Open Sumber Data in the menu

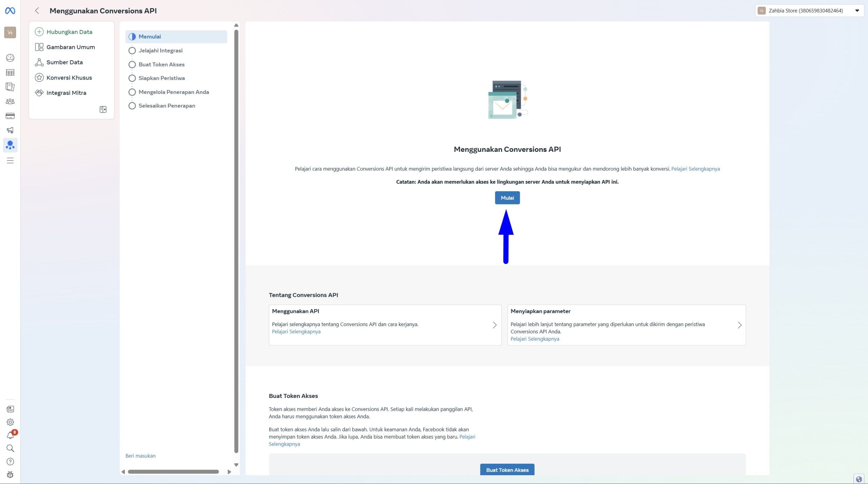point(64,62)
